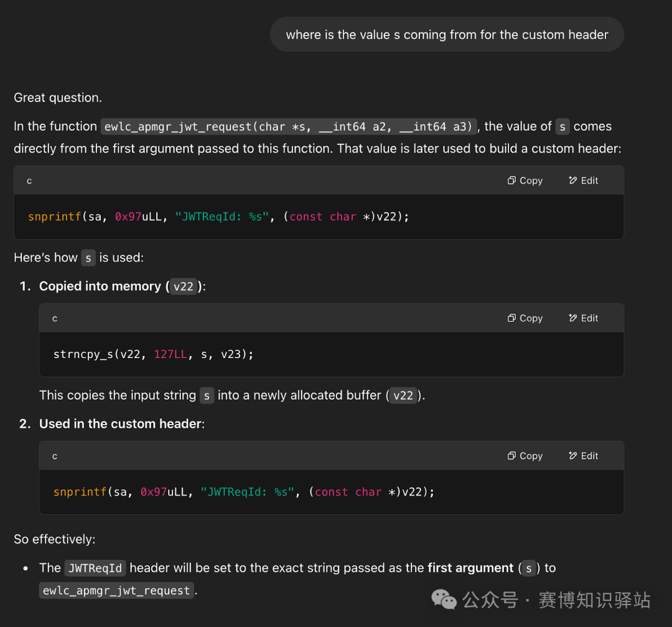Click the 'Great question.' text
This screenshot has height=627, width=672.
(57, 98)
